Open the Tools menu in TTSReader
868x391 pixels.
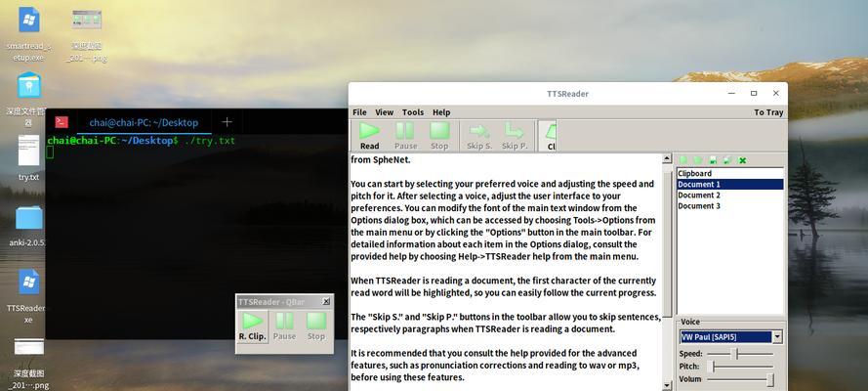click(413, 111)
